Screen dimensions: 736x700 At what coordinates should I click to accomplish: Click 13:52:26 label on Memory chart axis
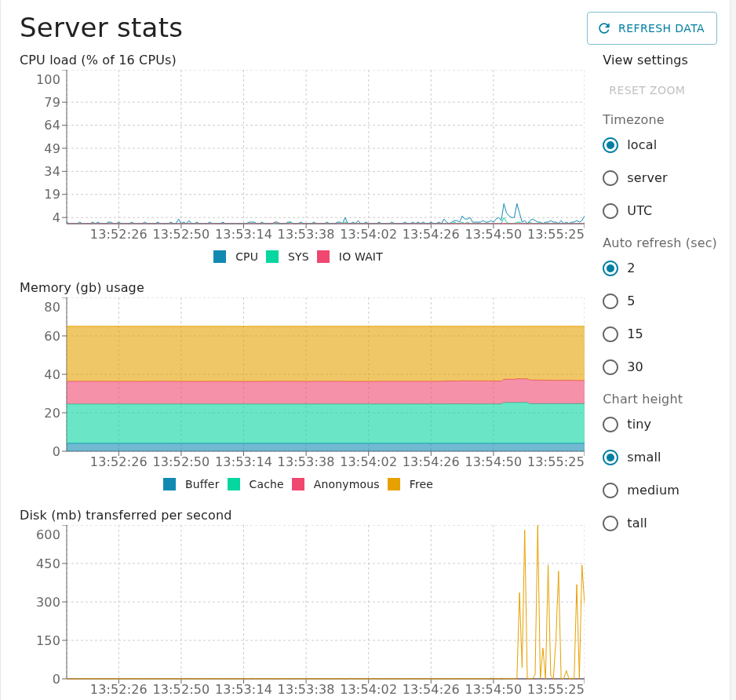click(118, 461)
